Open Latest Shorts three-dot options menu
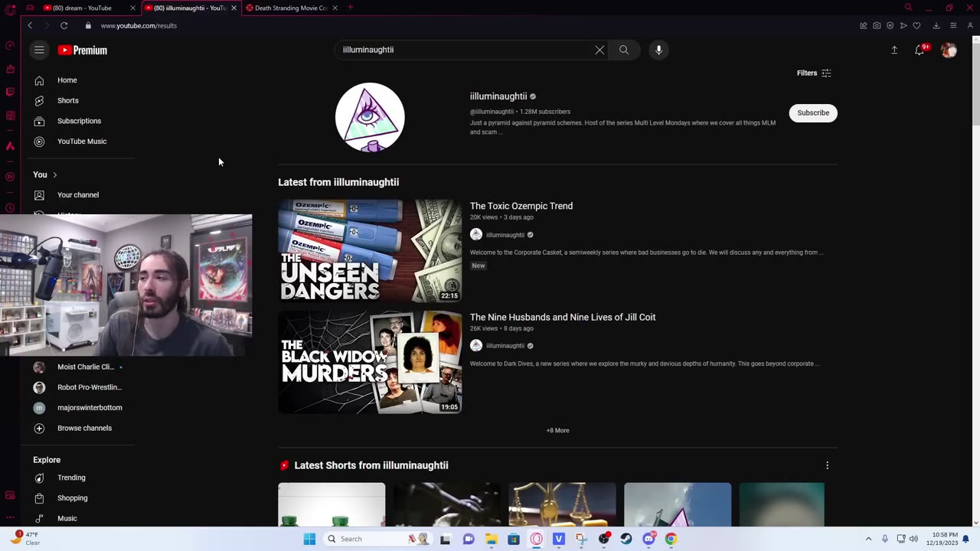This screenshot has width=980, height=551. click(827, 465)
